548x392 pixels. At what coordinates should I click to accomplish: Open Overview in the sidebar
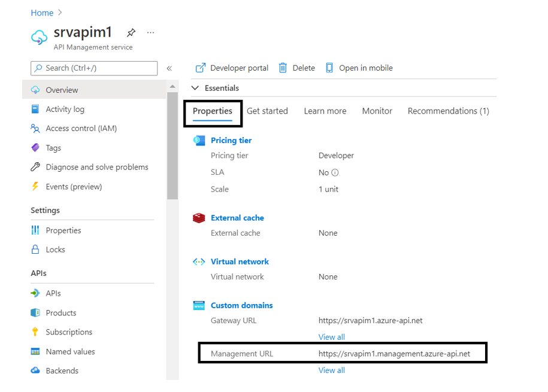pyautogui.click(x=95, y=90)
